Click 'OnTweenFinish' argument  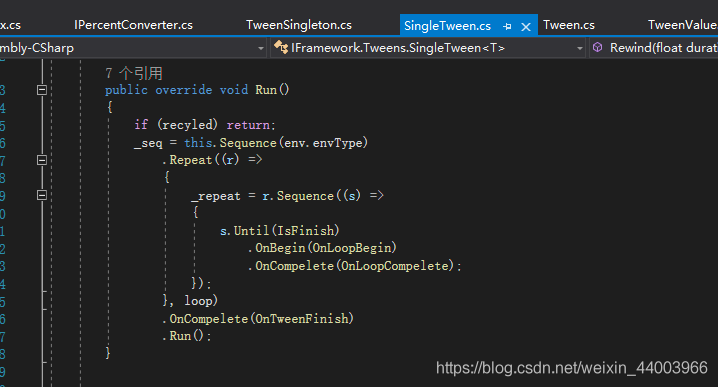(302, 318)
